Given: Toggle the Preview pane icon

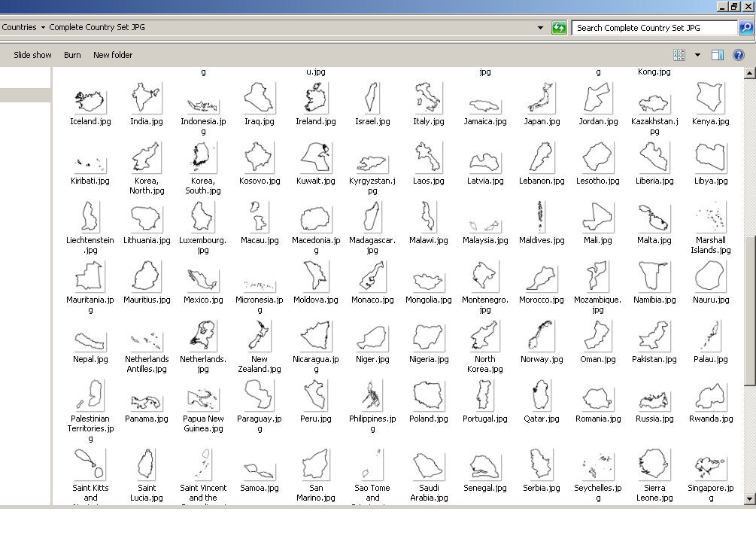Looking at the screenshot, I should pyautogui.click(x=717, y=54).
